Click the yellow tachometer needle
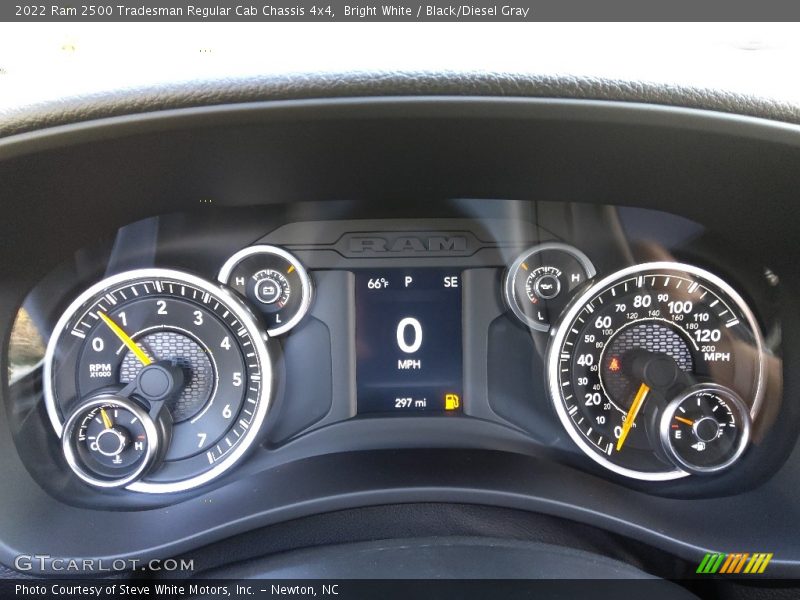Image resolution: width=800 pixels, height=600 pixels. pyautogui.click(x=124, y=338)
